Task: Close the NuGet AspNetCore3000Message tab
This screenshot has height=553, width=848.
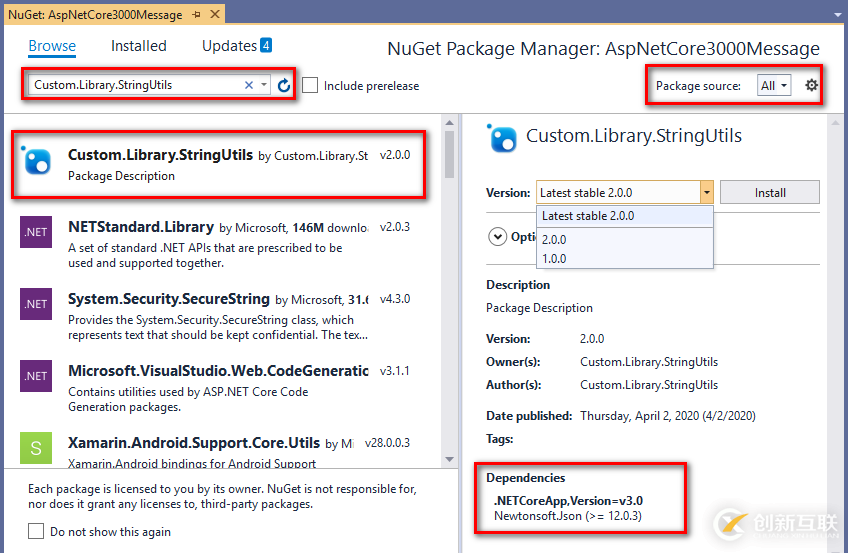Action: click(213, 15)
